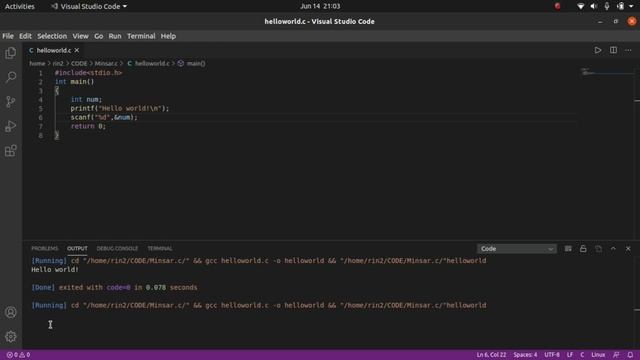Open the Manage gear icon
Viewport: 640px width, 360px height.
pos(11,336)
